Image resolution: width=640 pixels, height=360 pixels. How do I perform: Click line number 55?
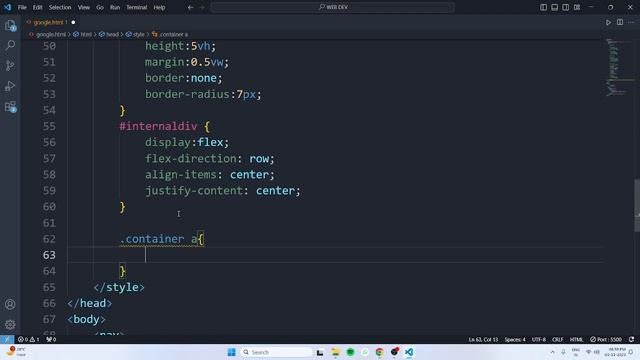(x=49, y=126)
